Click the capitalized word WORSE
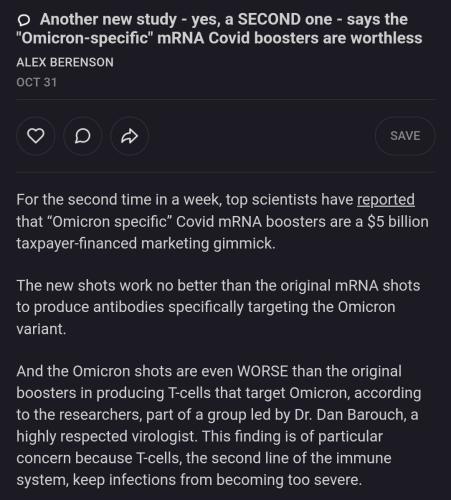This screenshot has height=500, width=451. [x=263, y=371]
